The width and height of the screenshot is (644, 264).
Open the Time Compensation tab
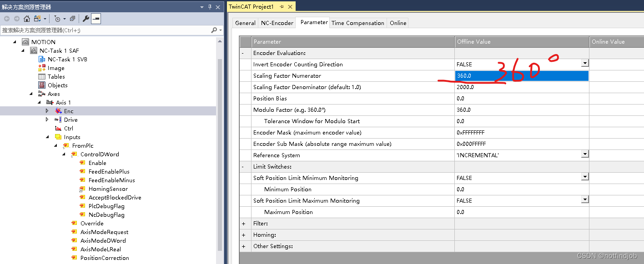coord(357,23)
